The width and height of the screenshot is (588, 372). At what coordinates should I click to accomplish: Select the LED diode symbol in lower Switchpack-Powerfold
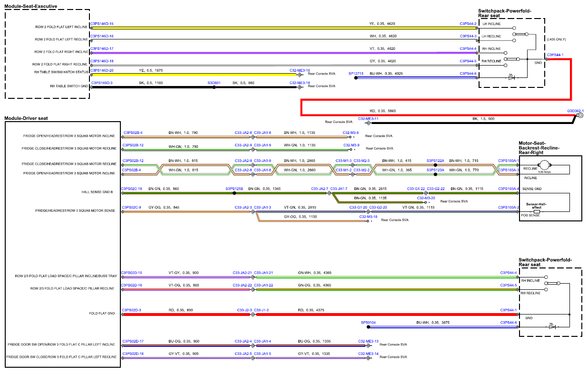pyautogui.click(x=552, y=326)
